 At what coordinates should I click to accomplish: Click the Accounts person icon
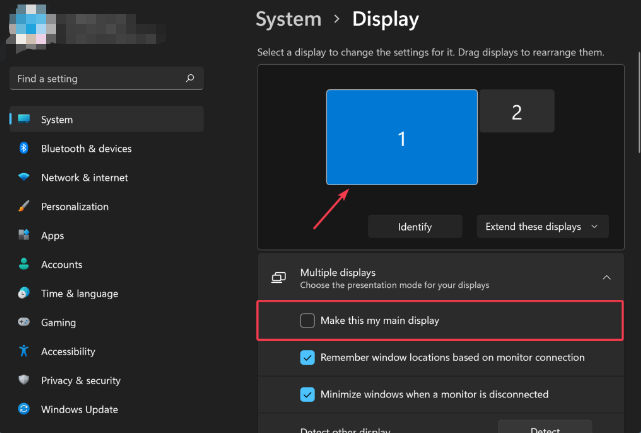pos(24,264)
